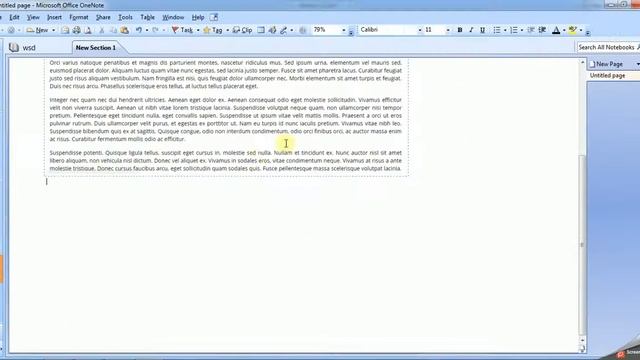The width and height of the screenshot is (640, 360).
Task: Toggle the bulleted list
Action: (x=496, y=30)
